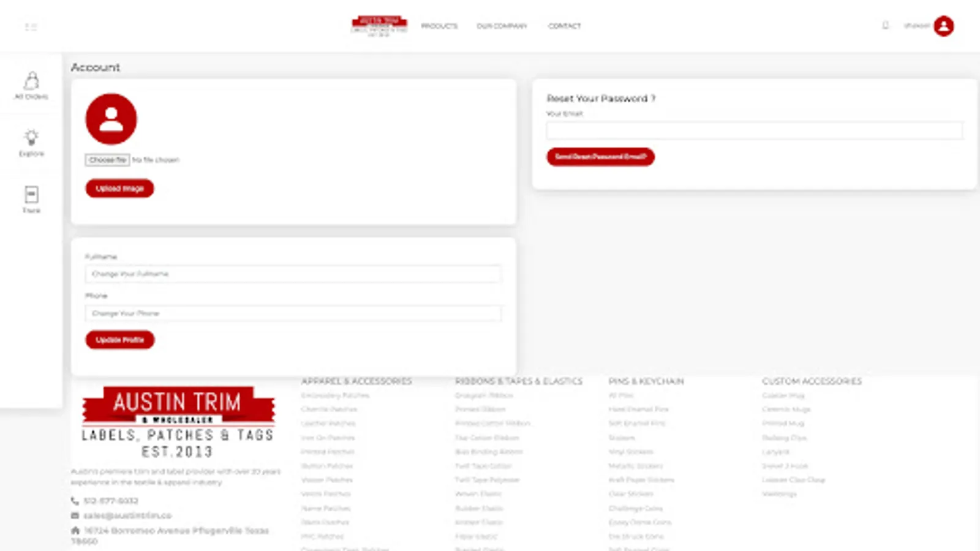Image resolution: width=980 pixels, height=551 pixels.
Task: Open the notifications bell icon
Action: [x=885, y=26]
